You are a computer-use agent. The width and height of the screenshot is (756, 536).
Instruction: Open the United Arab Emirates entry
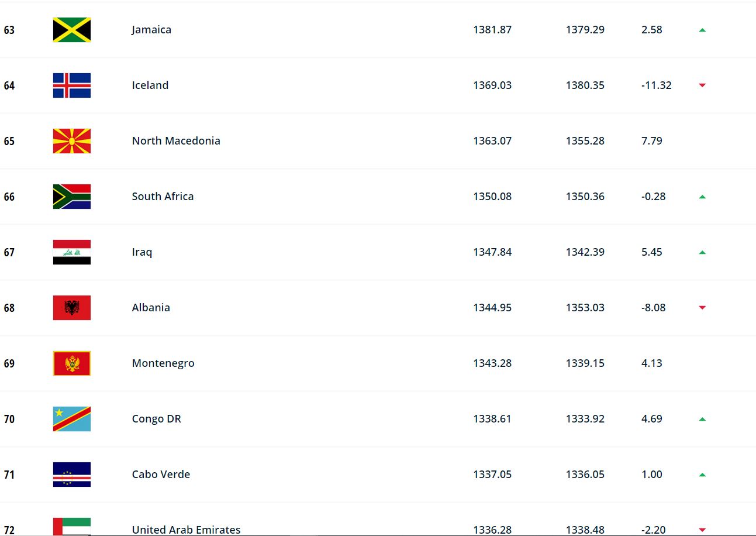click(186, 530)
